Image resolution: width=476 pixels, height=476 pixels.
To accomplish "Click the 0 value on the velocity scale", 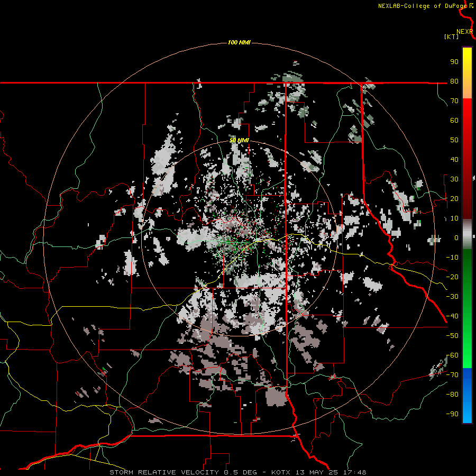I will coord(456,237).
